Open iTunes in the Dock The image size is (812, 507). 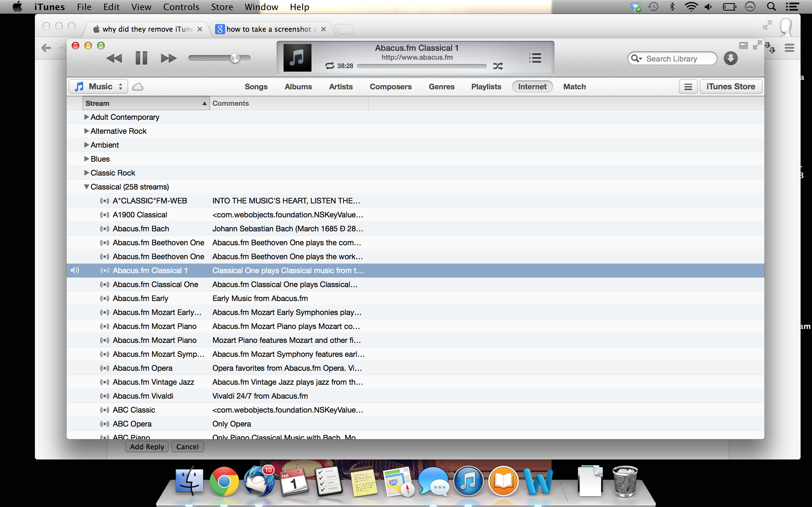click(x=468, y=482)
